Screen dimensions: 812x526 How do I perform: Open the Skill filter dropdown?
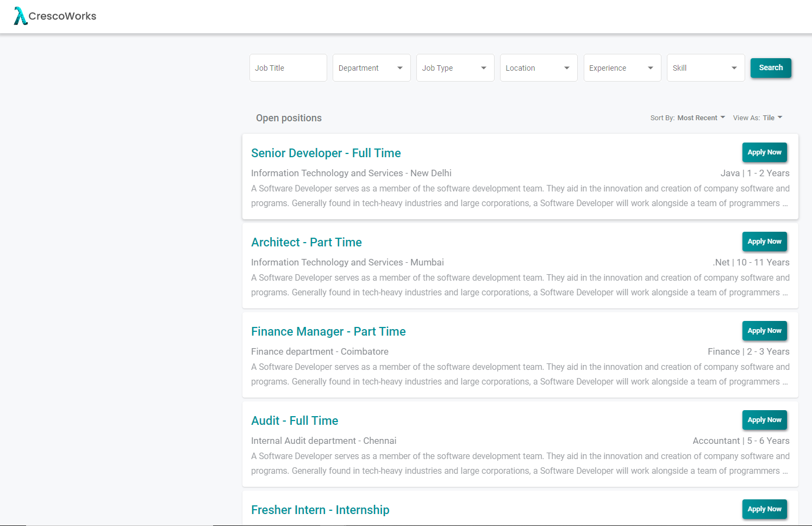[705, 68]
